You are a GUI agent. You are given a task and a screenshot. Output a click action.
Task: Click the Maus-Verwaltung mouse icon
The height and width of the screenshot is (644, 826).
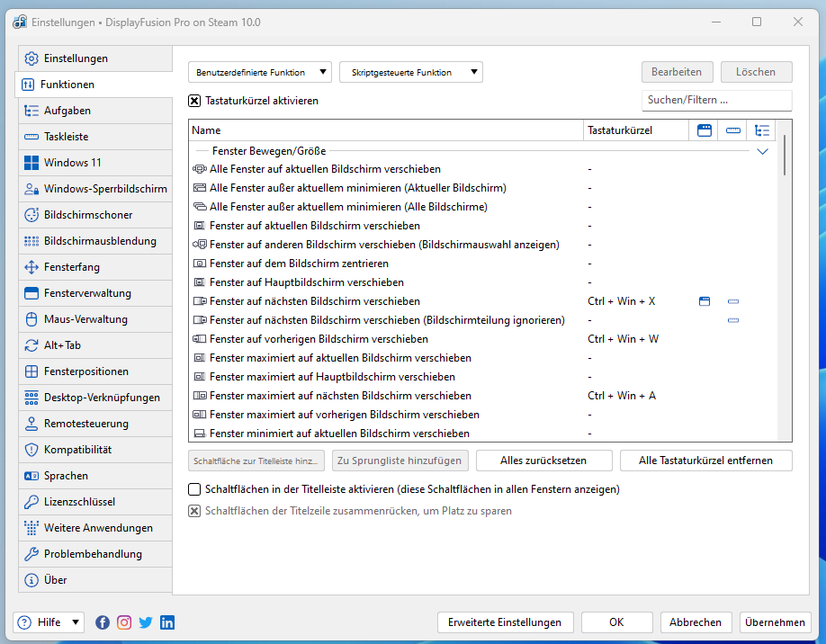pos(31,319)
